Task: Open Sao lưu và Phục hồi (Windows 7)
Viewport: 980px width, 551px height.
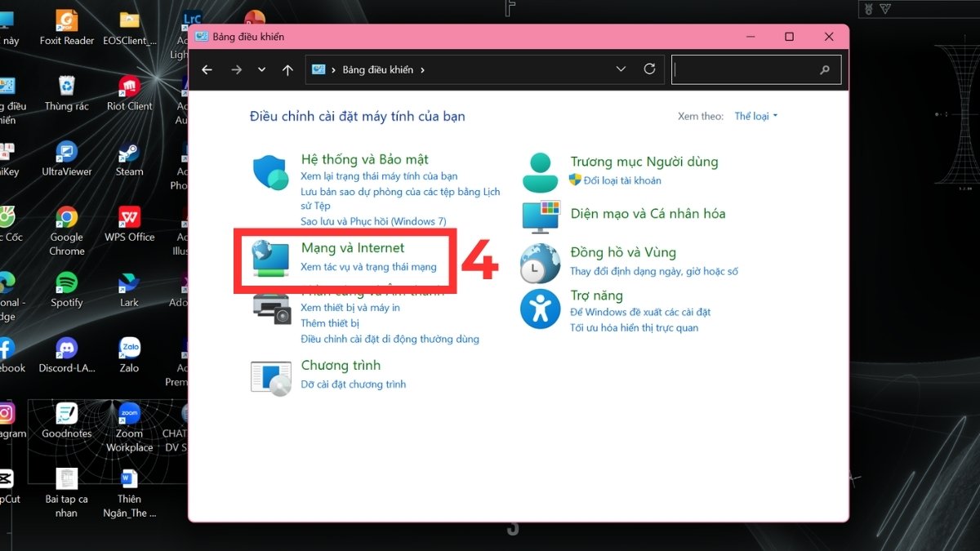Action: click(373, 221)
